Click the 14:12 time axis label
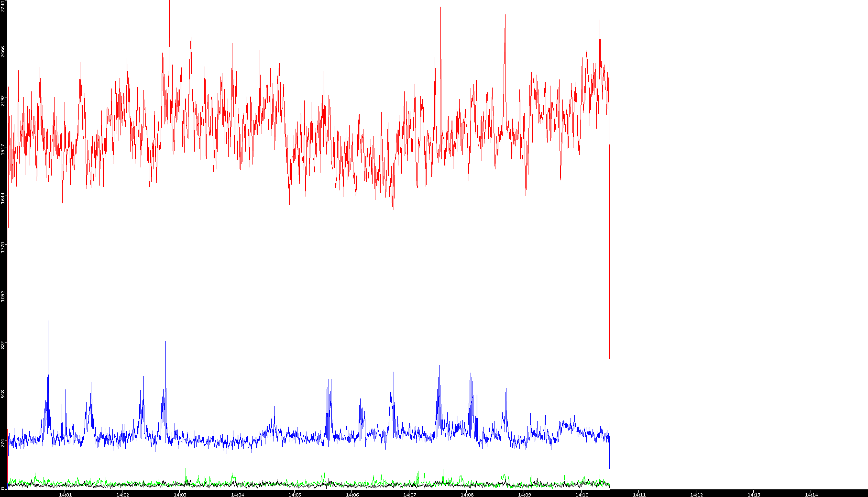 coord(696,495)
